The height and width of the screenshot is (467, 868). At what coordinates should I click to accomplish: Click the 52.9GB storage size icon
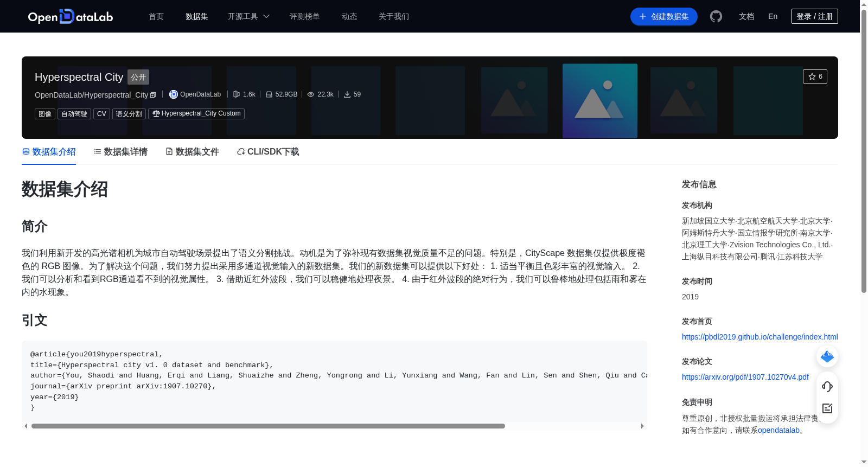[x=269, y=94]
